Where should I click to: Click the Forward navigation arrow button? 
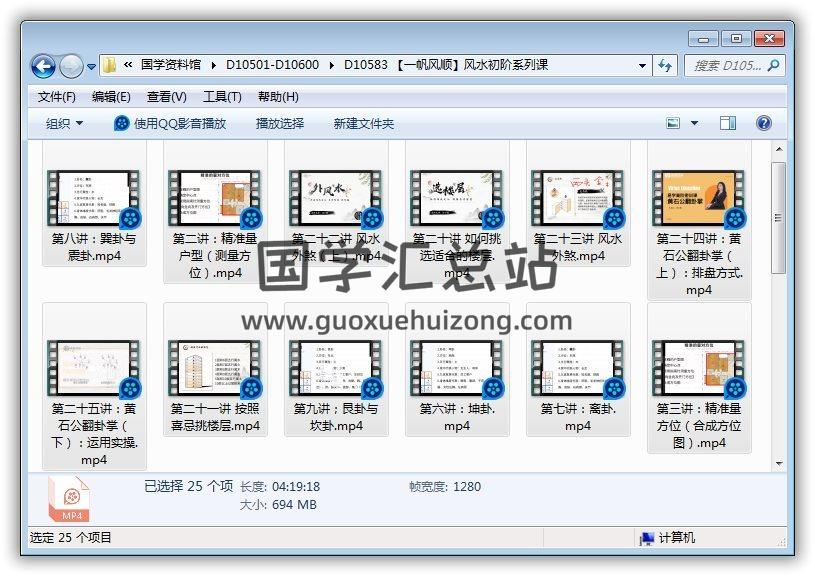[71, 66]
